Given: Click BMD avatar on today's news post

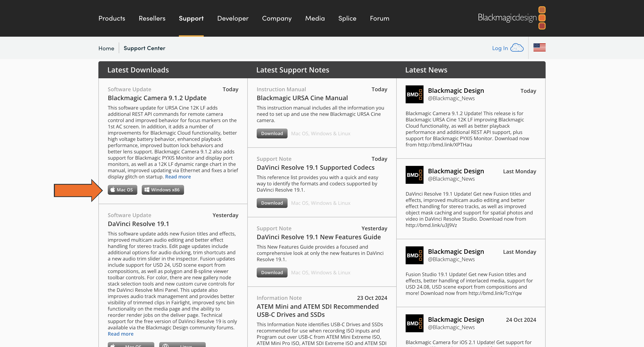Looking at the screenshot, I should coord(414,94).
